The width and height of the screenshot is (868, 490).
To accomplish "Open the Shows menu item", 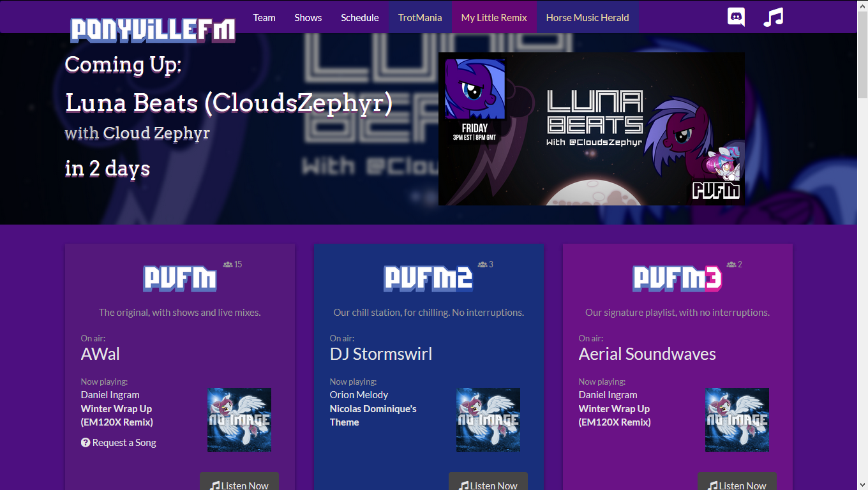I will pyautogui.click(x=308, y=17).
